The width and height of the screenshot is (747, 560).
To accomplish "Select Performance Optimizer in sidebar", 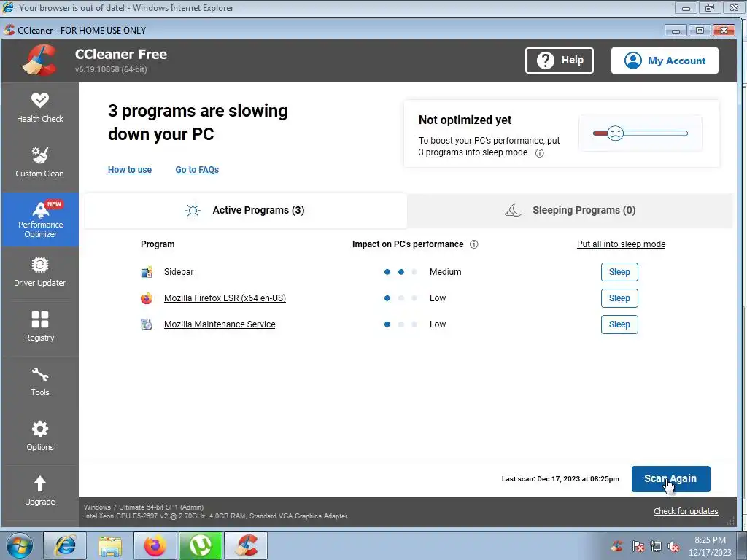I will [x=40, y=219].
